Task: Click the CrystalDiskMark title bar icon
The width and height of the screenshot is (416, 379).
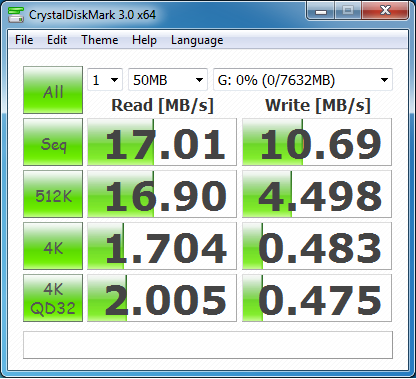Action: 16,14
